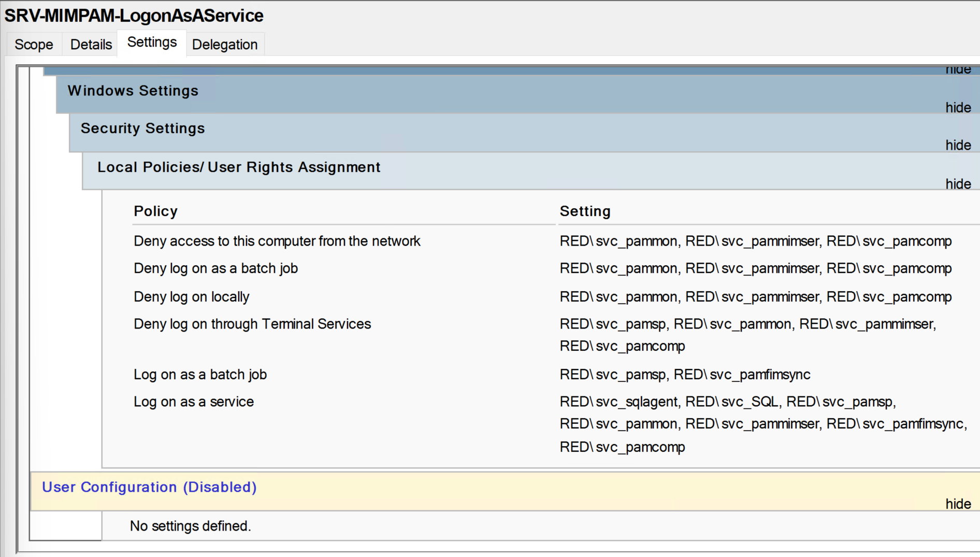Click the 'Log on as a service' policy
The height and width of the screenshot is (557, 980).
[x=194, y=402]
